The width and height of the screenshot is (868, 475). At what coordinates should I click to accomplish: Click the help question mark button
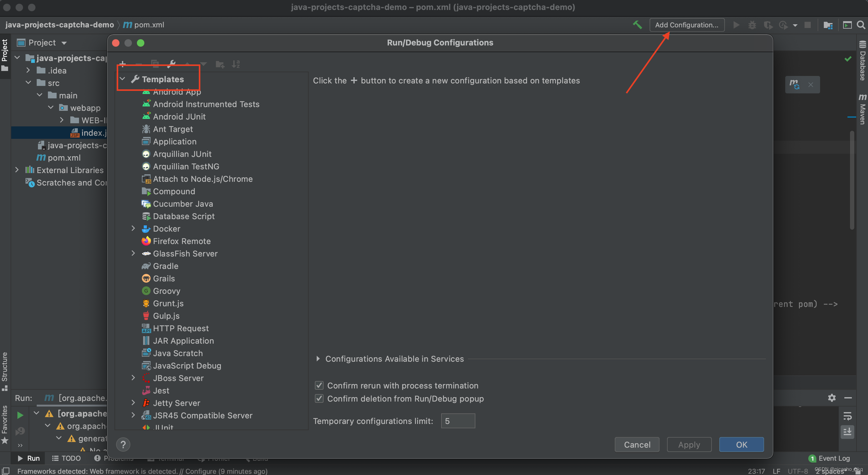123,444
